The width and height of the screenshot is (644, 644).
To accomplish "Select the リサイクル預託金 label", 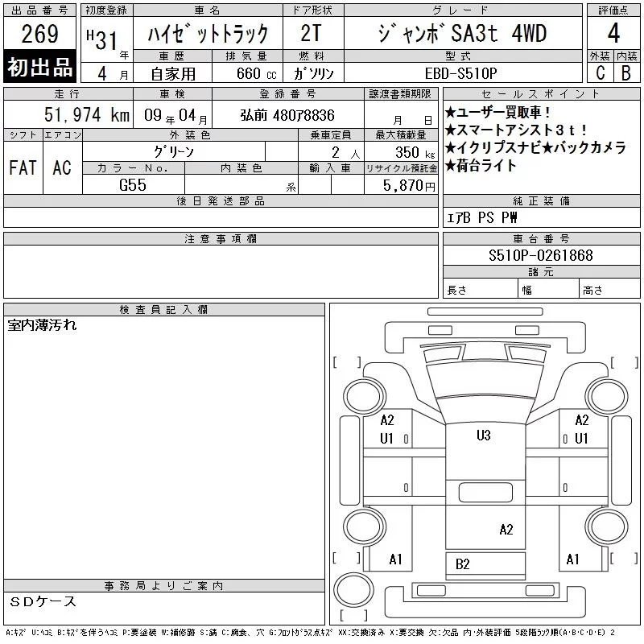I will 401,168.
